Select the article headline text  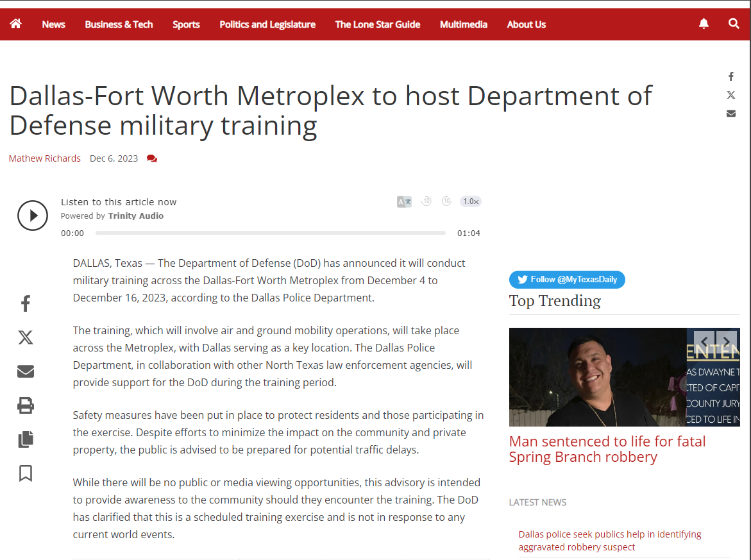click(330, 111)
